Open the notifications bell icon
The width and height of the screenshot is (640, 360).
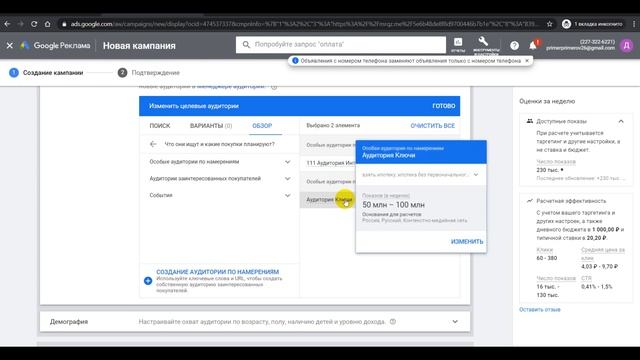[x=533, y=45]
